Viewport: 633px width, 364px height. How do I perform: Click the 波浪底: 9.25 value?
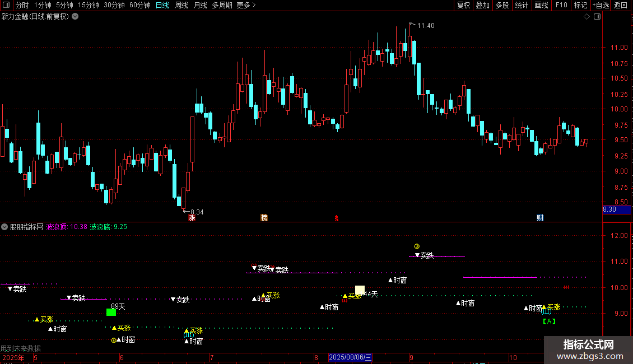point(108,227)
